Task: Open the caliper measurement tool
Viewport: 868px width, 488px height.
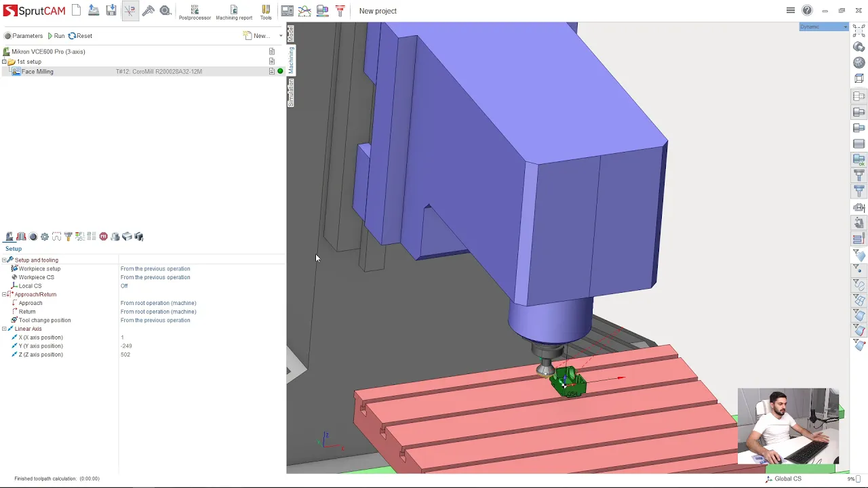Action: [x=148, y=10]
